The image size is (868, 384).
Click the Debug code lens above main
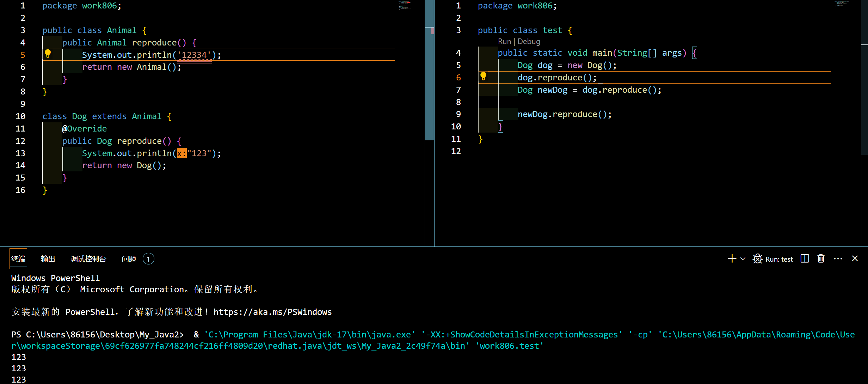[x=529, y=42]
